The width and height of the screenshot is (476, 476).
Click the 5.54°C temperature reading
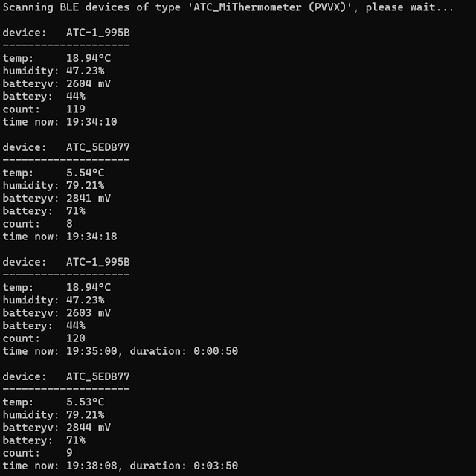point(85,173)
